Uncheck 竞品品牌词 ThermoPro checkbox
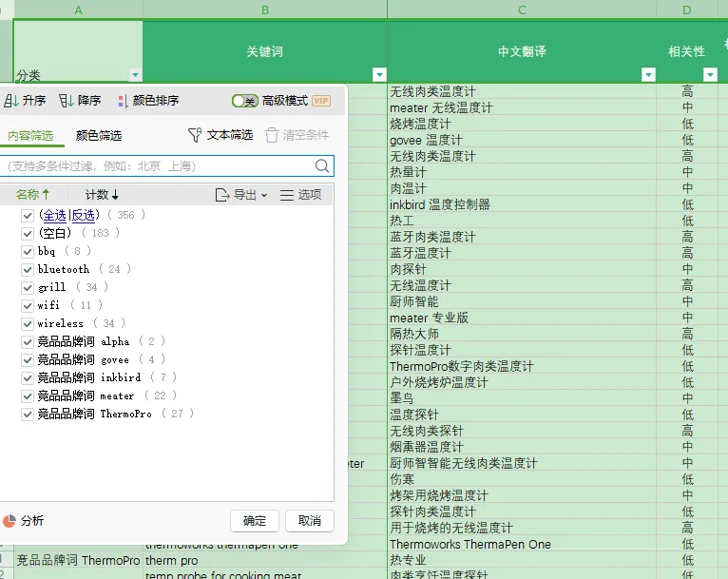This screenshot has width=728, height=579. tap(28, 415)
